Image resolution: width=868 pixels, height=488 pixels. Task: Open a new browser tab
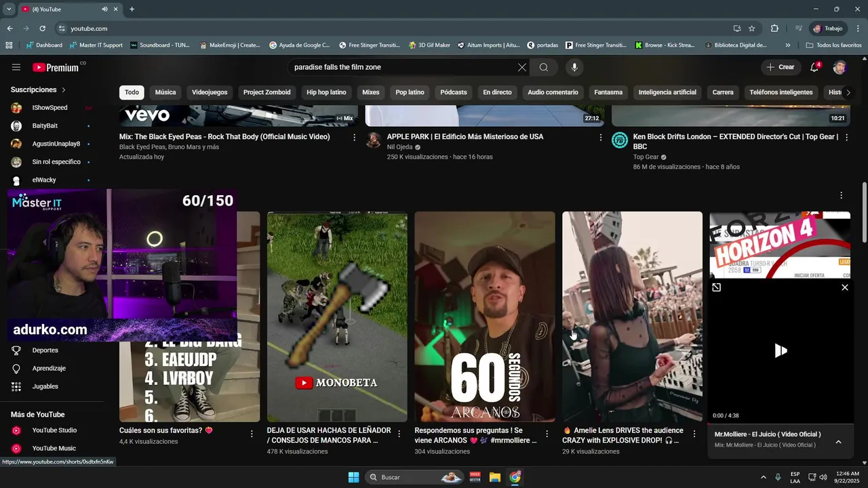coord(132,9)
